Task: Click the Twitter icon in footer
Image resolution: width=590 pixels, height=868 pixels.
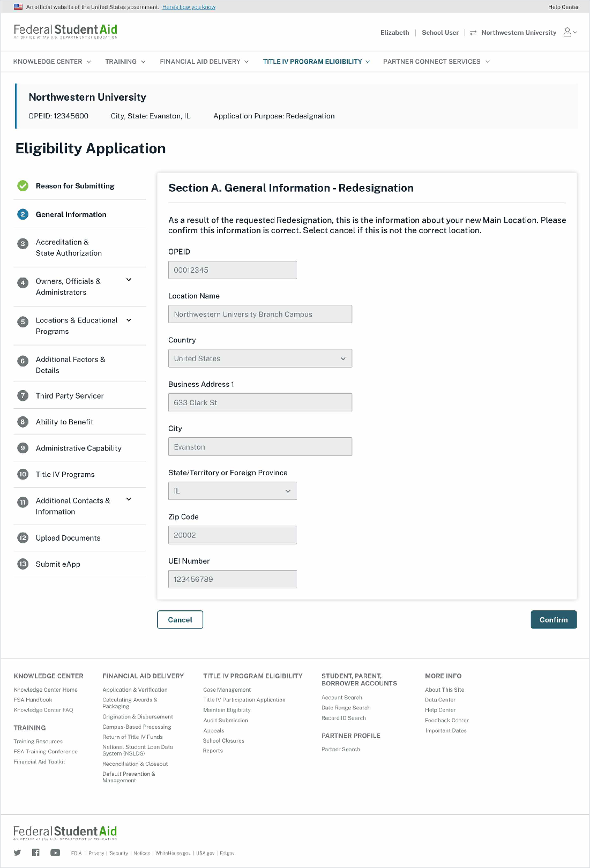Action: pos(17,852)
